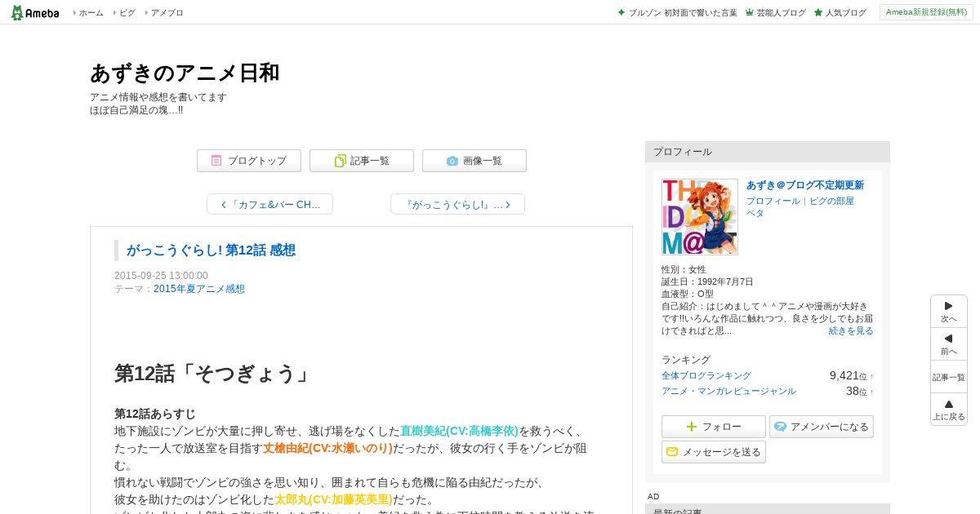Open the アメブロ link in top bar

[167, 13]
